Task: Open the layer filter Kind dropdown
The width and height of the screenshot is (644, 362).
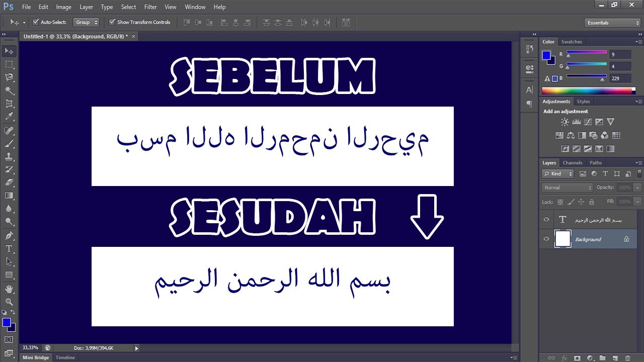Action: pyautogui.click(x=558, y=173)
